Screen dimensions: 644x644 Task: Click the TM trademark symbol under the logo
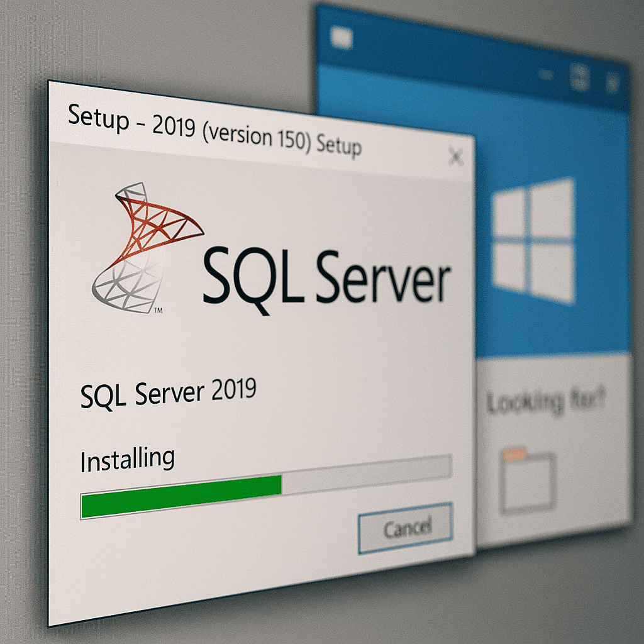[x=158, y=310]
